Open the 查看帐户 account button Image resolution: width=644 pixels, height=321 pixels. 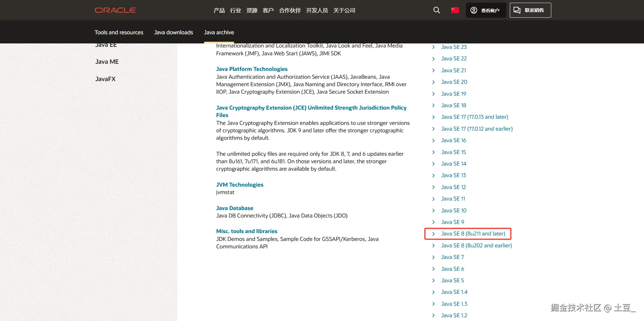pyautogui.click(x=486, y=10)
